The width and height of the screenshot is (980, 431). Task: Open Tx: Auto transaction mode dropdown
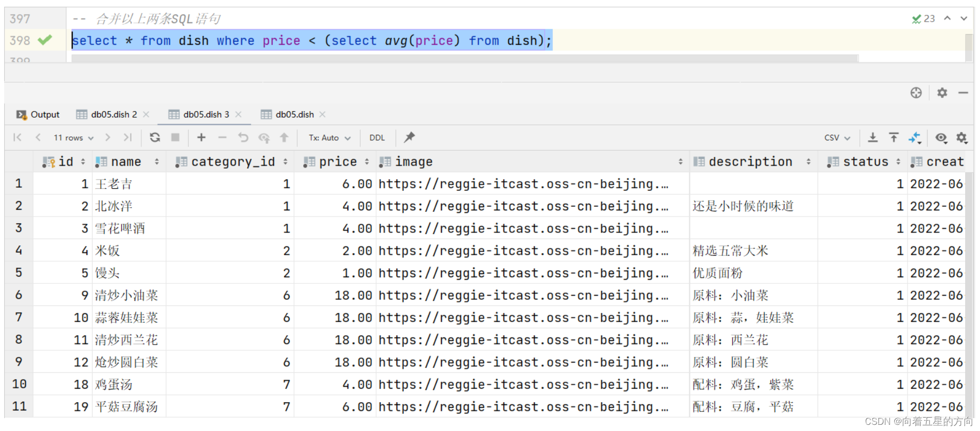click(x=329, y=137)
